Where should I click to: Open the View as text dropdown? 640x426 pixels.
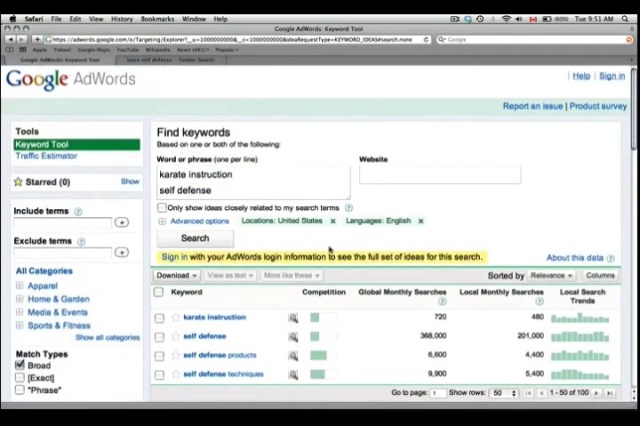[230, 275]
